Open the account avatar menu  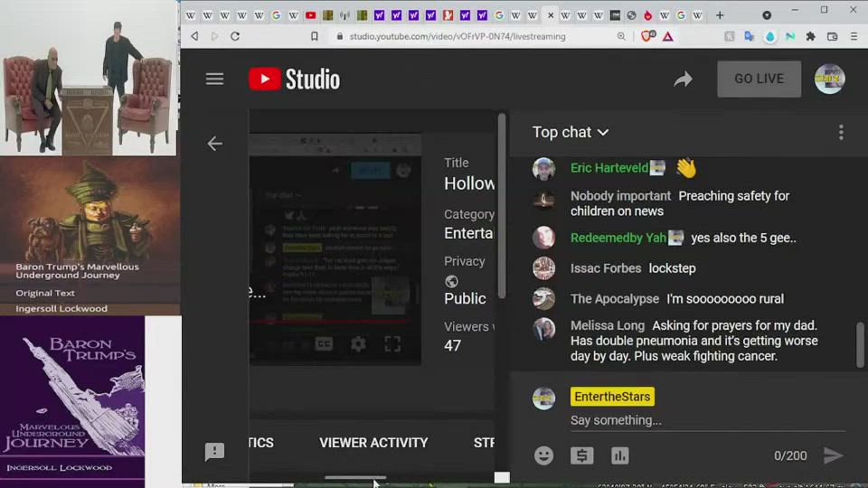(x=829, y=79)
